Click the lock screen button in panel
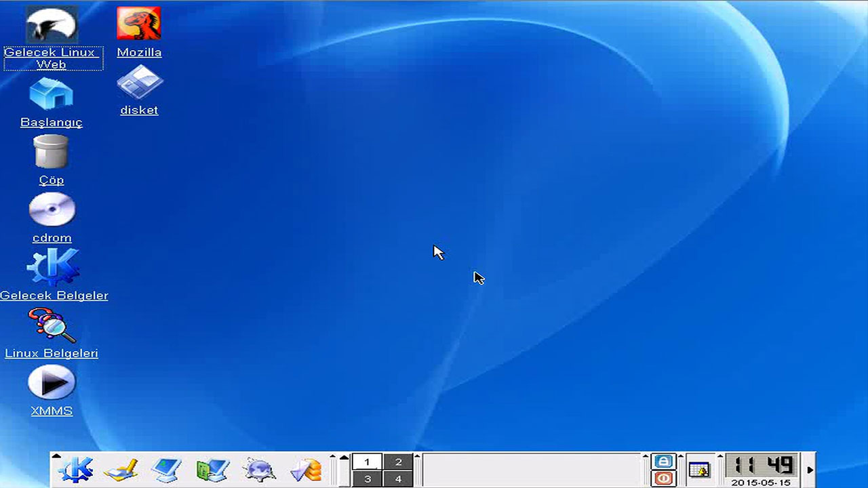The width and height of the screenshot is (868, 488). (x=663, y=461)
